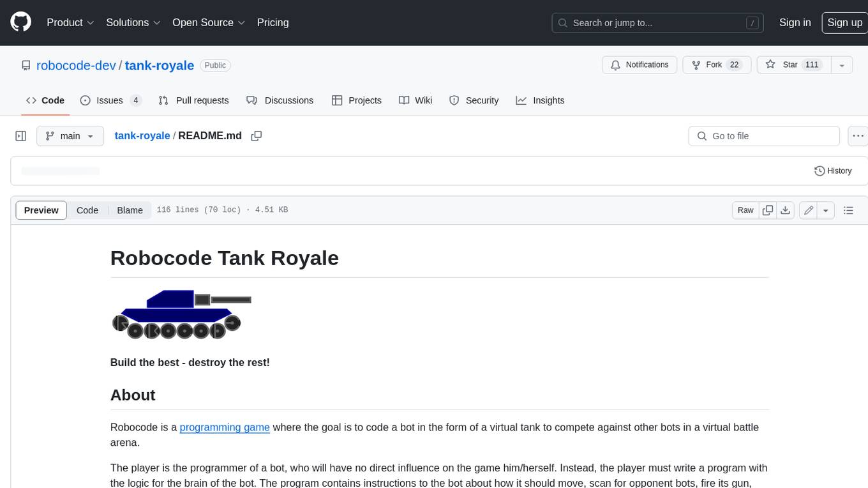Click the Issues count badge 4
The image size is (868, 488).
tap(135, 100)
